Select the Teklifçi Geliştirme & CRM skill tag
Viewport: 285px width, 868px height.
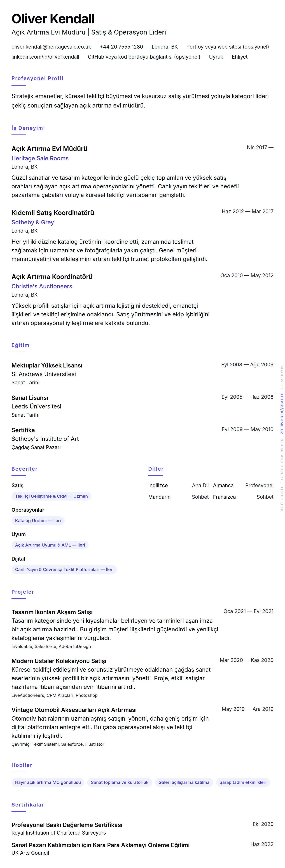[51, 496]
